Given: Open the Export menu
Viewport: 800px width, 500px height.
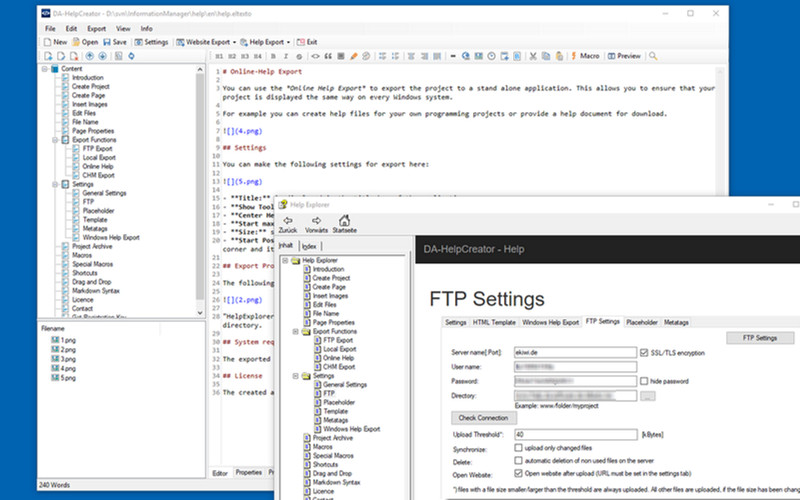Looking at the screenshot, I should (96, 29).
